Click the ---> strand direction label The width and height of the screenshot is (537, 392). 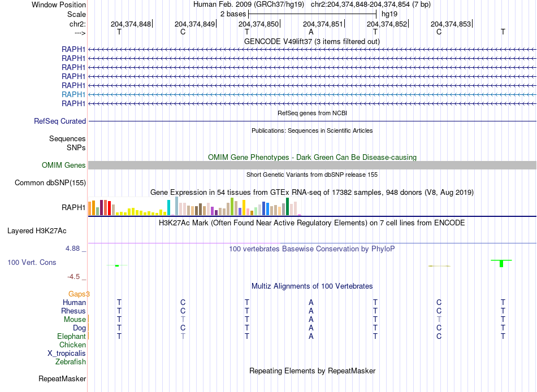pos(80,33)
